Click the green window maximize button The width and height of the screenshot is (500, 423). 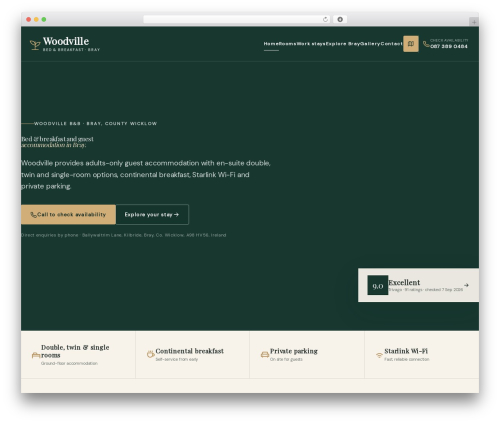click(44, 19)
